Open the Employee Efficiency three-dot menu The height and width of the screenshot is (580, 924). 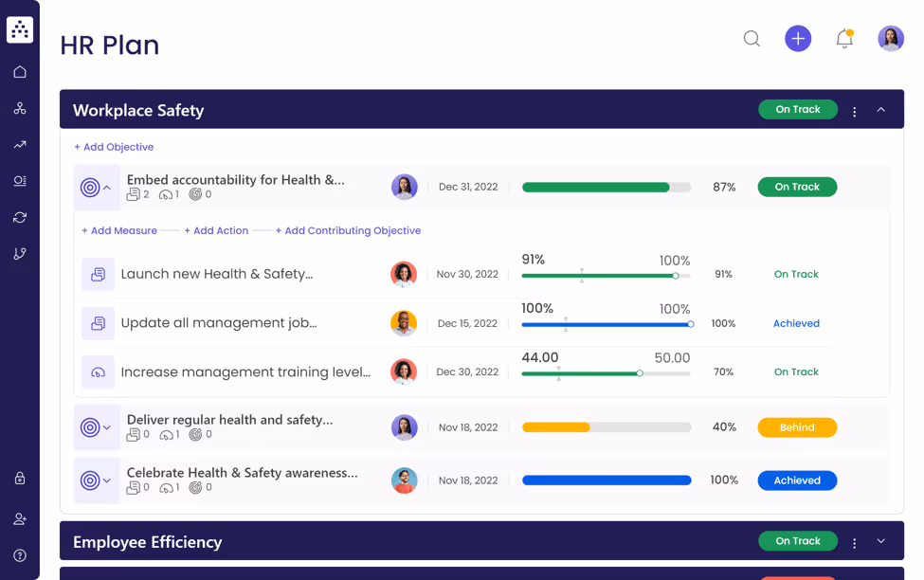pos(854,540)
